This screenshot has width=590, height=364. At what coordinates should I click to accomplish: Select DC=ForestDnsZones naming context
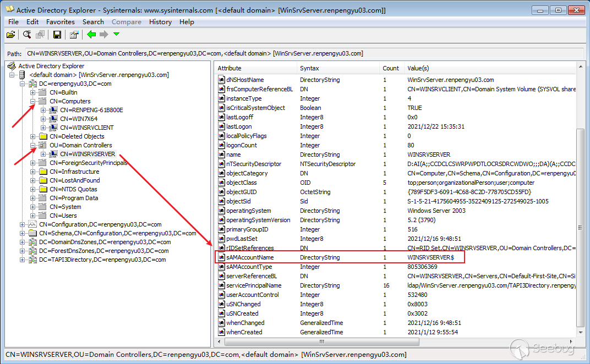click(x=103, y=251)
